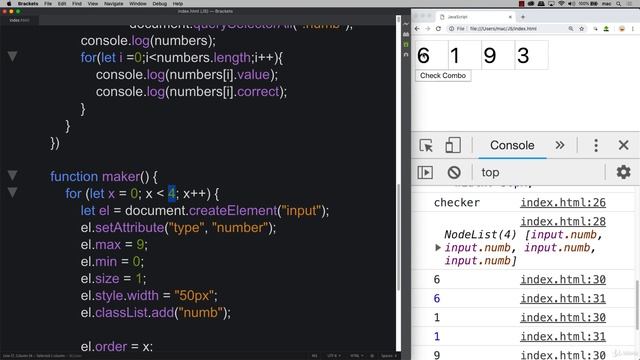Click the number input showing 3
This screenshot has width=640, height=360.
(531, 55)
